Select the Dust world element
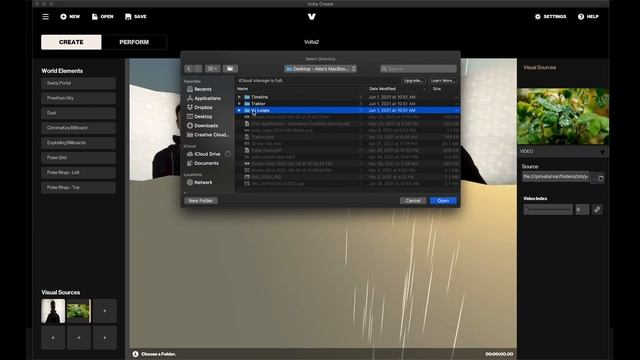This screenshot has height=360, width=640. [x=78, y=113]
